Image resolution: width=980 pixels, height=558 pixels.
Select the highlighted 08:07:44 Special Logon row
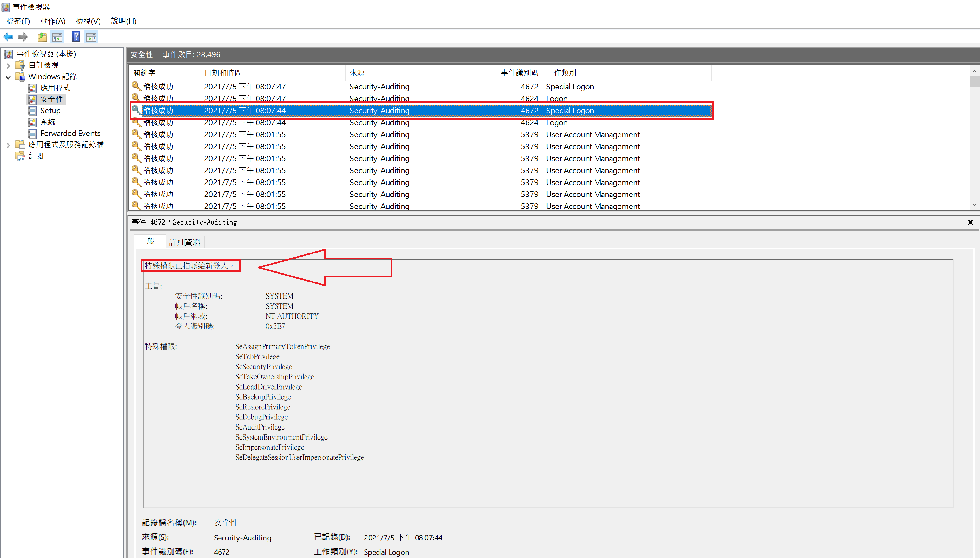point(421,111)
